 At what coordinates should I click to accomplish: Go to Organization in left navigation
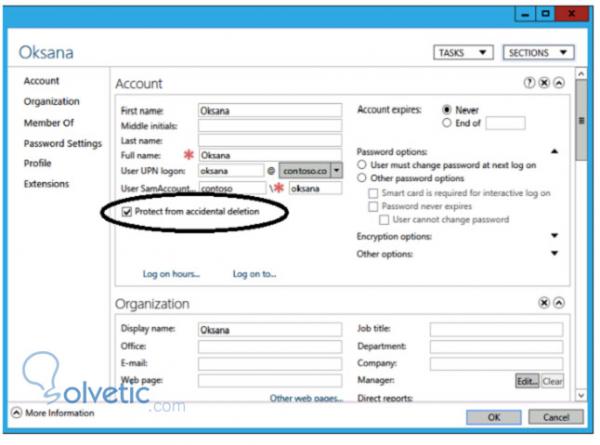pyautogui.click(x=52, y=102)
